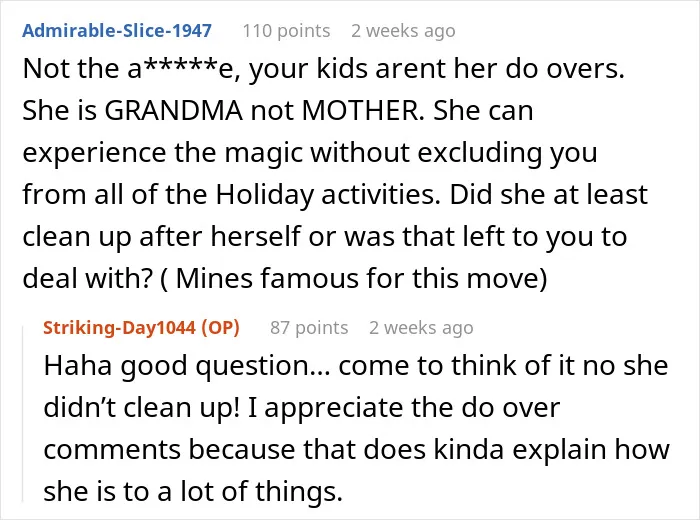Click the word MOTHER in comment

(x=363, y=110)
